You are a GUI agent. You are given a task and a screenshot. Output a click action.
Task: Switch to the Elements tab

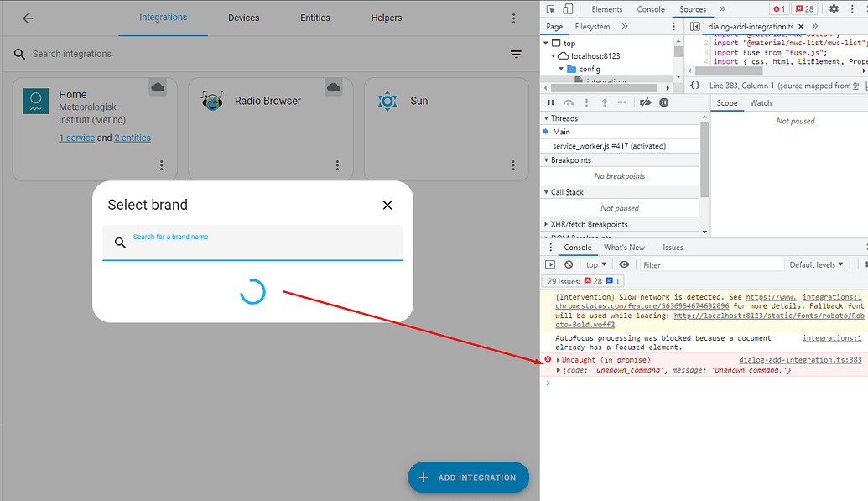pos(606,9)
